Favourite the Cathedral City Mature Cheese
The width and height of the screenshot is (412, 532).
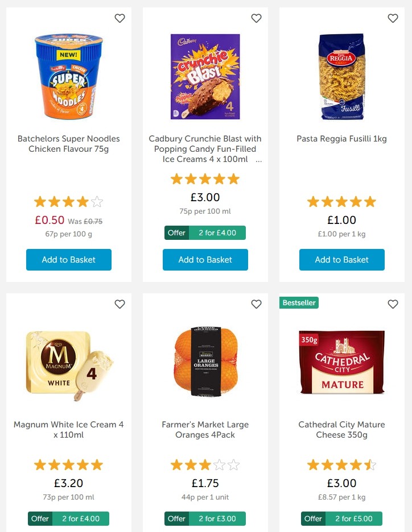[x=393, y=304]
